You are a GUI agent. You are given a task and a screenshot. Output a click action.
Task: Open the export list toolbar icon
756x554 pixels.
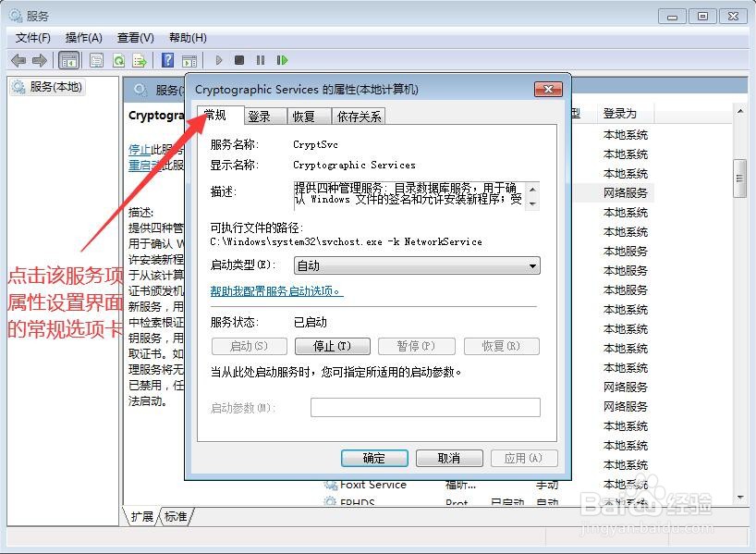pyautogui.click(x=140, y=60)
